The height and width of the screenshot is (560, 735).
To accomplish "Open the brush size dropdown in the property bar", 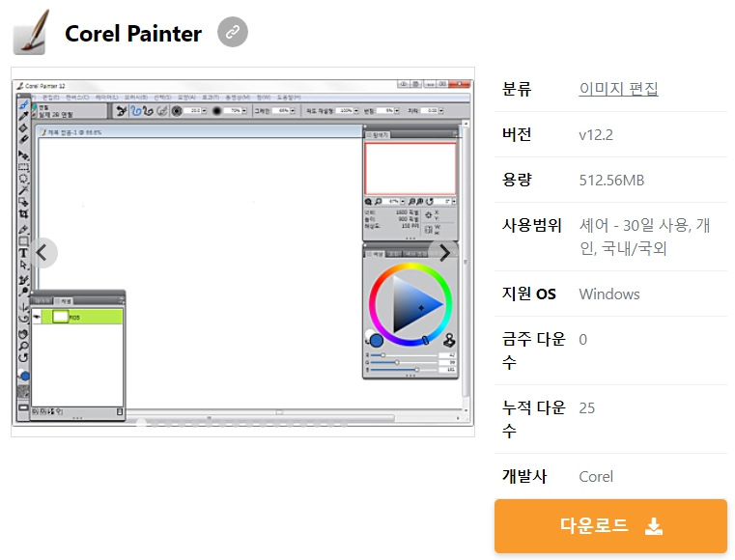I will pos(204,111).
